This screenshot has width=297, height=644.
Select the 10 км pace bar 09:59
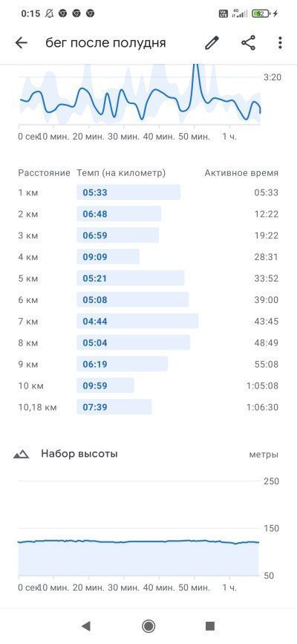(x=105, y=386)
